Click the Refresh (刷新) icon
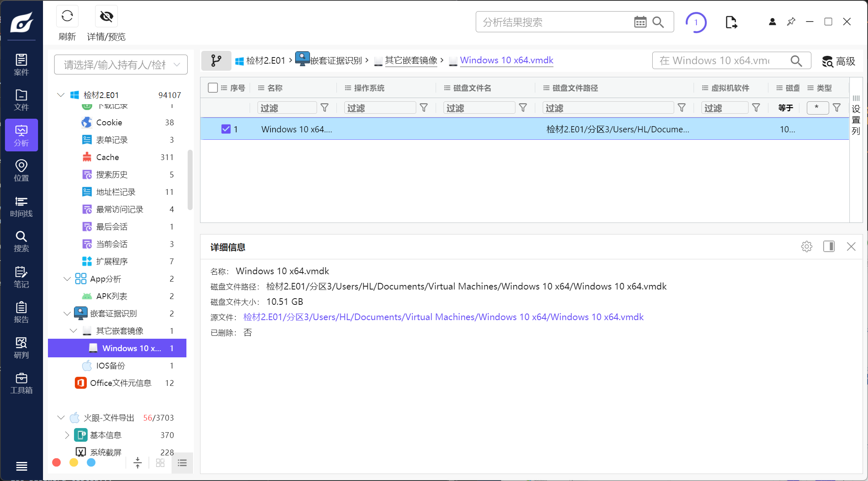 pyautogui.click(x=67, y=17)
